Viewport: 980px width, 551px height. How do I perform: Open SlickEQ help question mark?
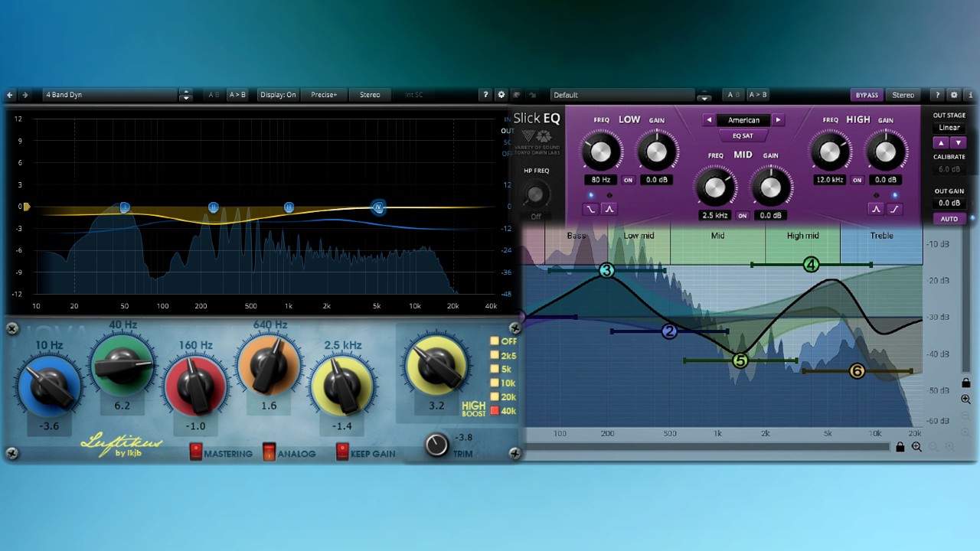938,95
